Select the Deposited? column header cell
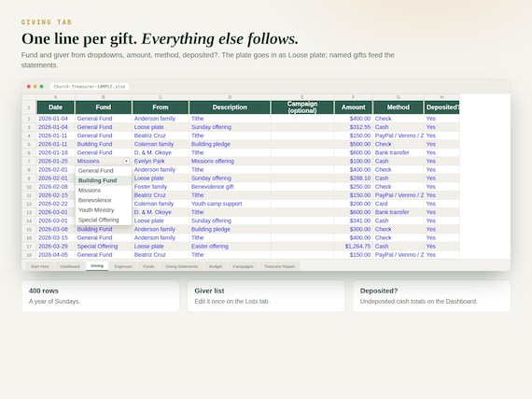532x399 pixels. (441, 107)
